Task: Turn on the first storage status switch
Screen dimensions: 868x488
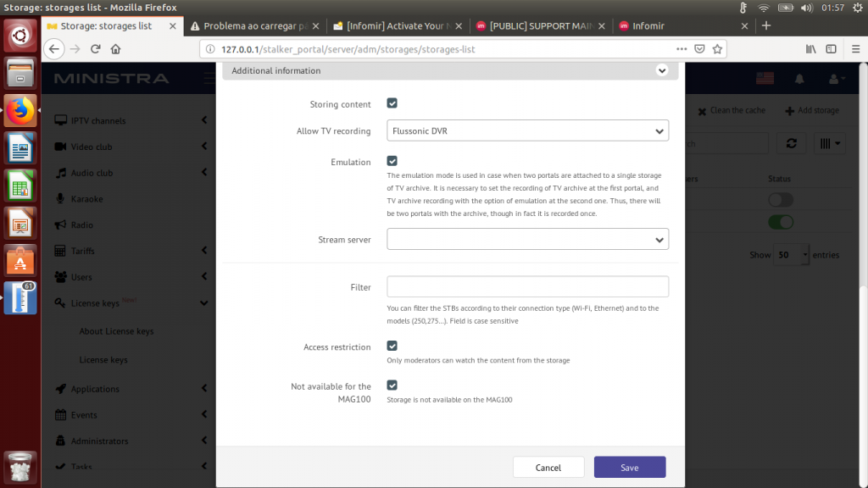Action: point(781,200)
